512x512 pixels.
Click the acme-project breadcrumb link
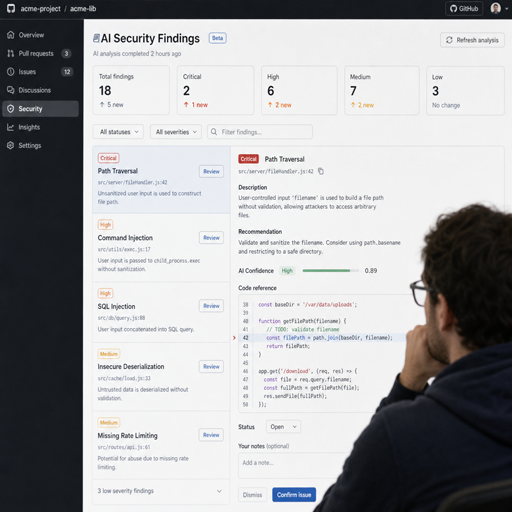point(41,9)
